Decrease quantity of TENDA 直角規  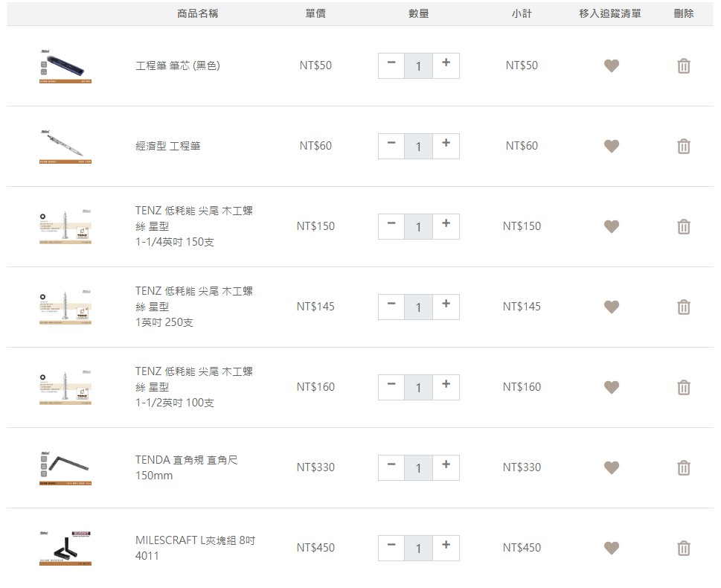pos(391,466)
